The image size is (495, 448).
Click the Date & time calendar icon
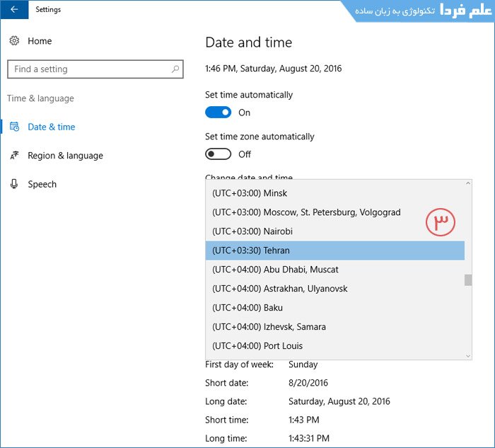[x=14, y=127]
